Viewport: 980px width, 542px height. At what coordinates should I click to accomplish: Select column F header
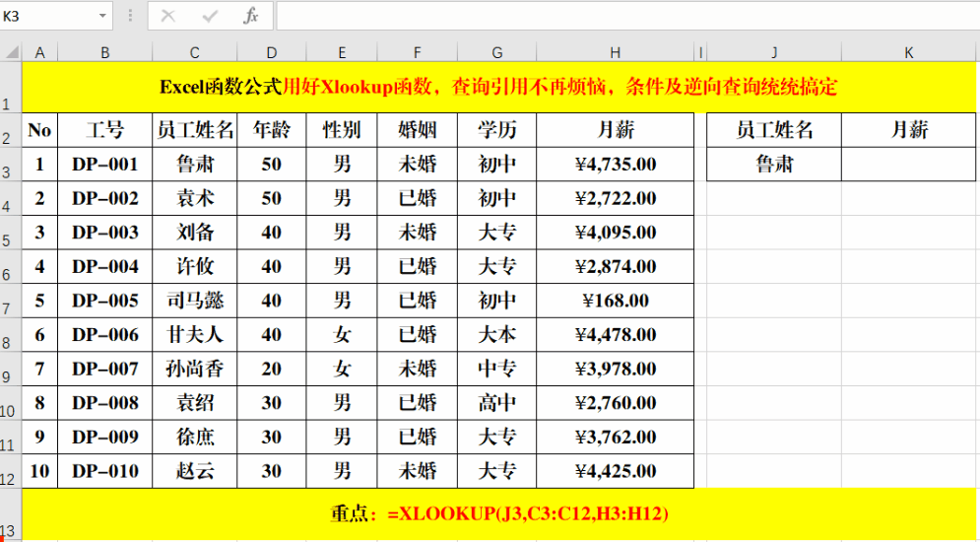pyautogui.click(x=418, y=53)
